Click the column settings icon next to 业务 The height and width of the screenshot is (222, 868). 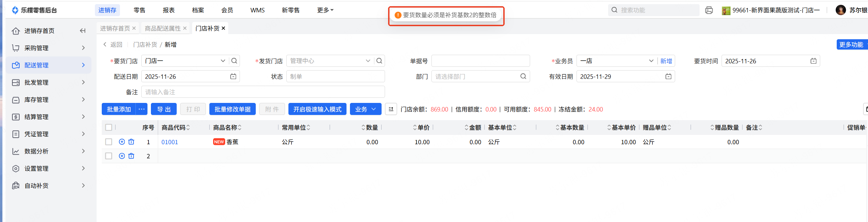click(391, 109)
